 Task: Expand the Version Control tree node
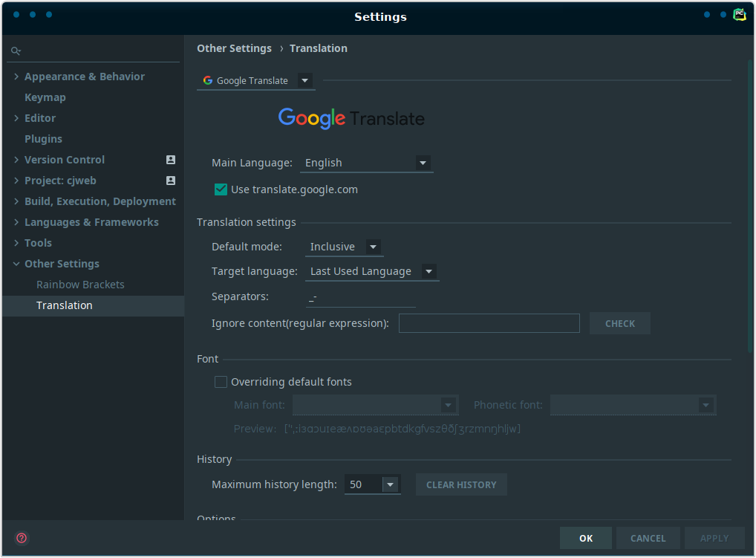[x=16, y=160]
